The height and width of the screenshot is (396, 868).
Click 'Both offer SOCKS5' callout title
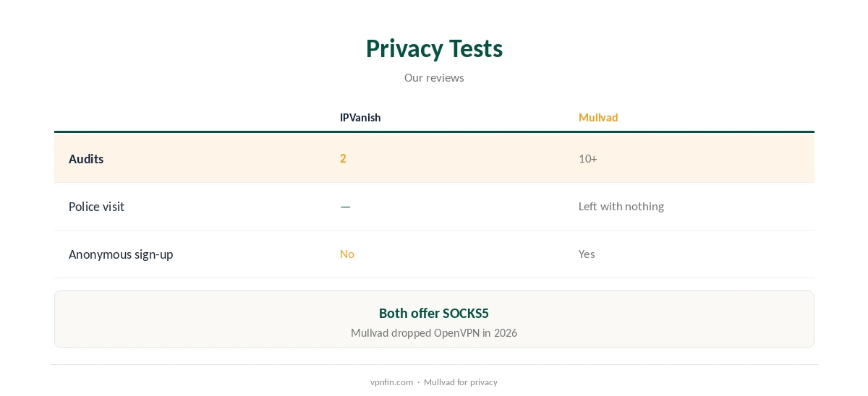(434, 313)
